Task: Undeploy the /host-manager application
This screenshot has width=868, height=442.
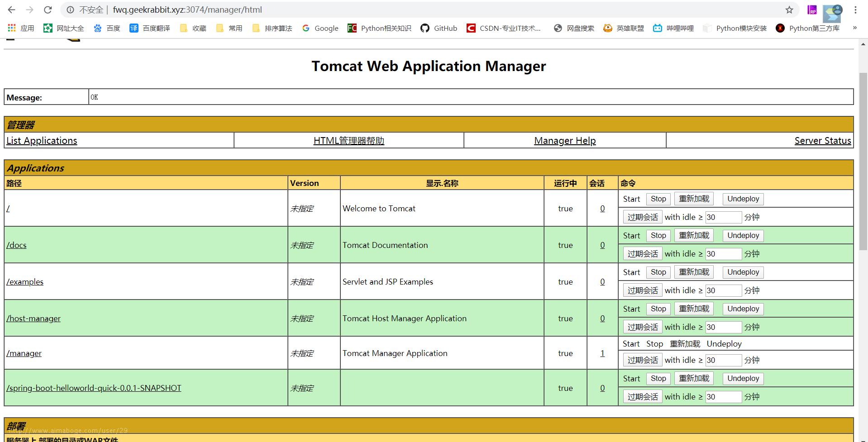Action: (743, 309)
